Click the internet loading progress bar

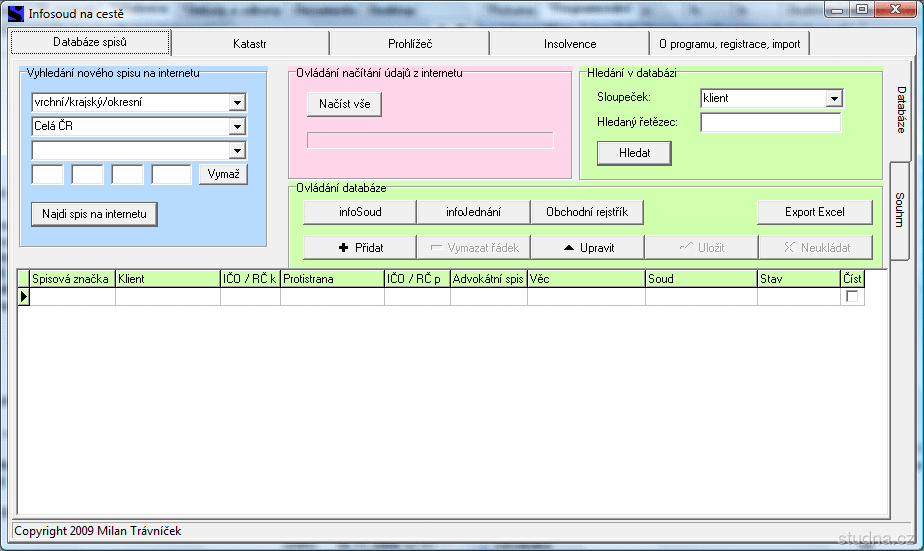click(x=430, y=140)
